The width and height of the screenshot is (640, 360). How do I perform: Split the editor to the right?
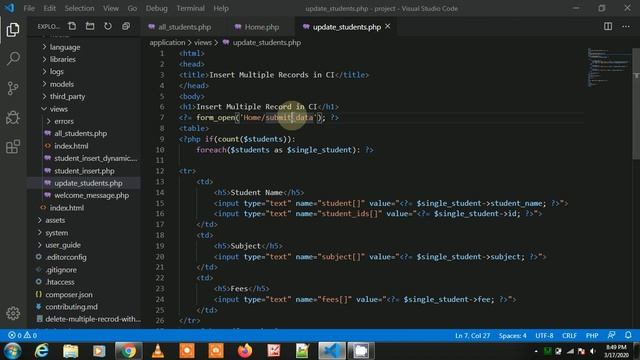coord(608,27)
